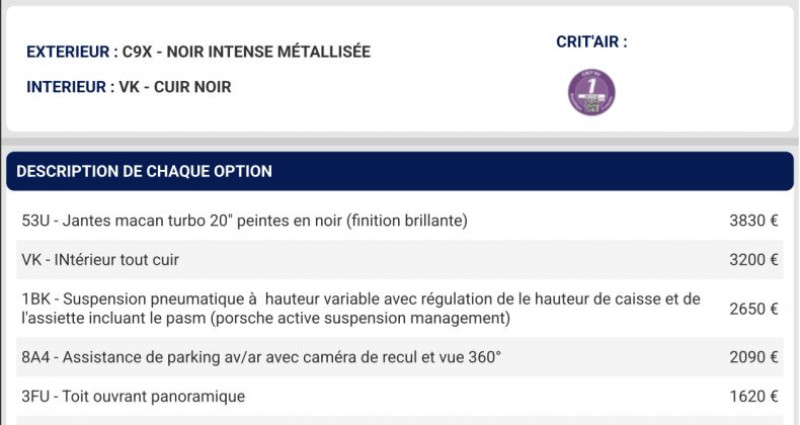Viewport: 800px width, 425px height.
Task: Click the 3830 € price
Action: [x=754, y=221]
